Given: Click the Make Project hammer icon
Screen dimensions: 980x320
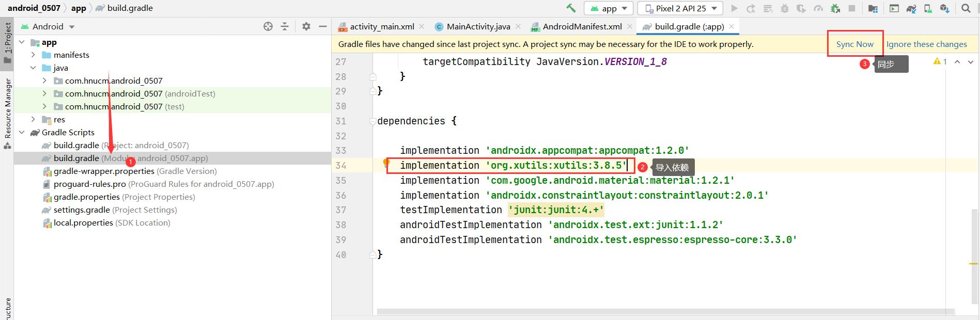Looking at the screenshot, I should point(571,8).
